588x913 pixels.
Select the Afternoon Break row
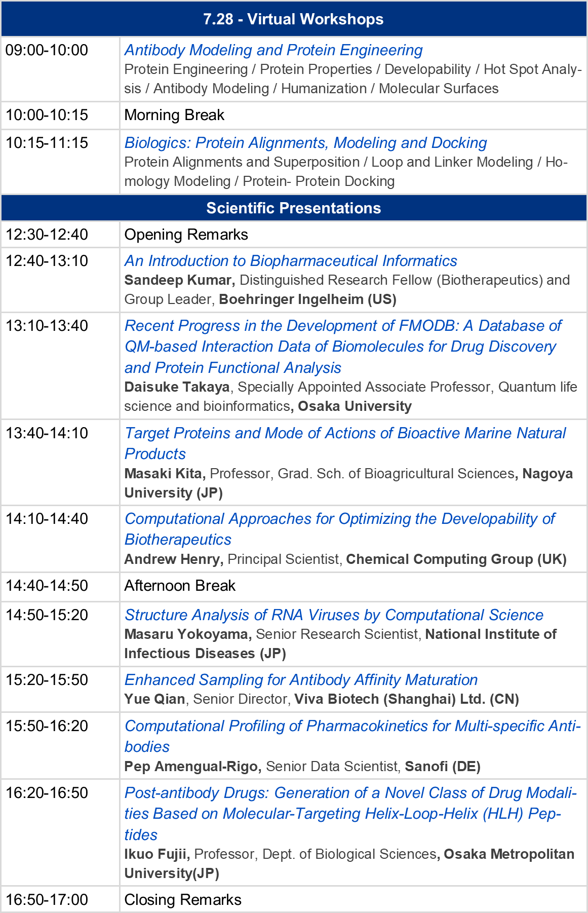coord(294,586)
